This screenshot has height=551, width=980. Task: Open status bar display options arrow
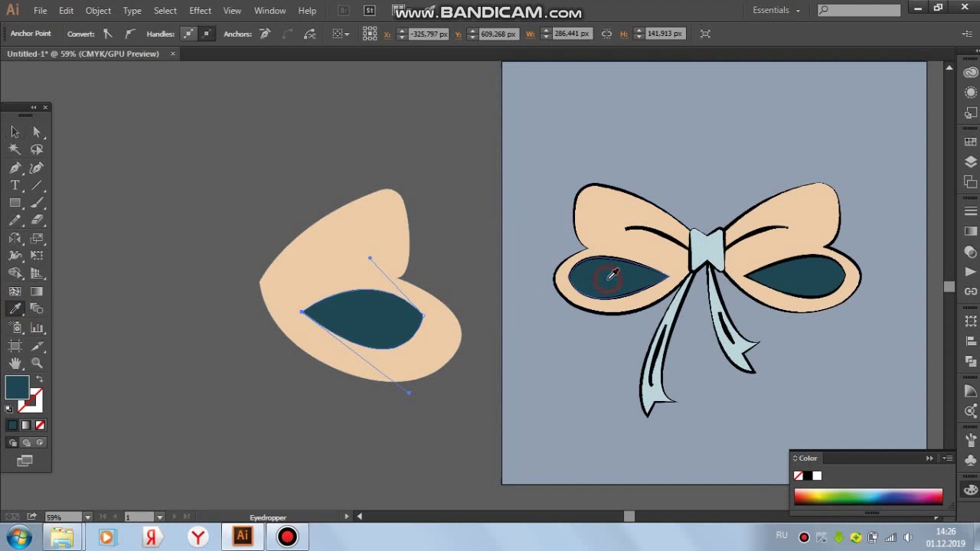pyautogui.click(x=347, y=517)
